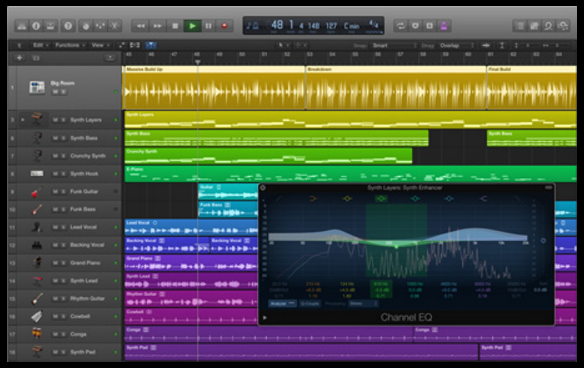
Task: Open the Library panel icon
Action: click(22, 26)
